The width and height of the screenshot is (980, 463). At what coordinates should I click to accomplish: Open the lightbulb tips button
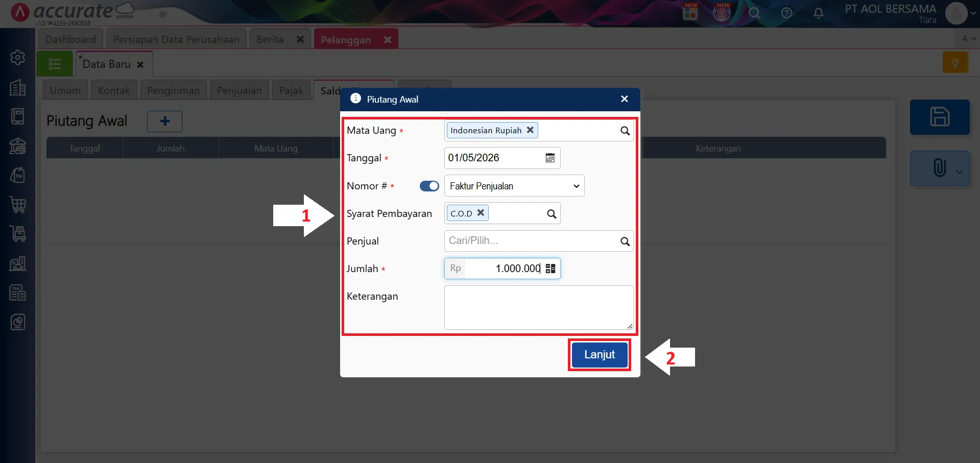point(955,63)
